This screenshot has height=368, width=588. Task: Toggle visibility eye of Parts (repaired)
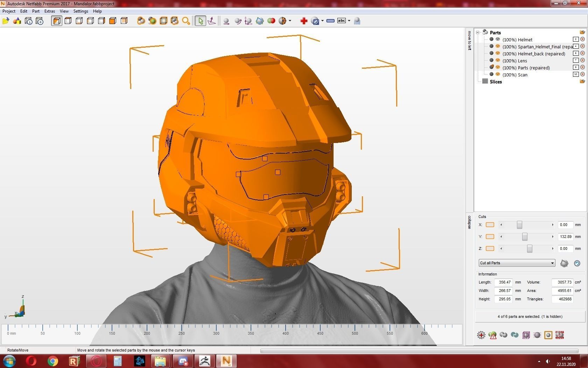(498, 67)
